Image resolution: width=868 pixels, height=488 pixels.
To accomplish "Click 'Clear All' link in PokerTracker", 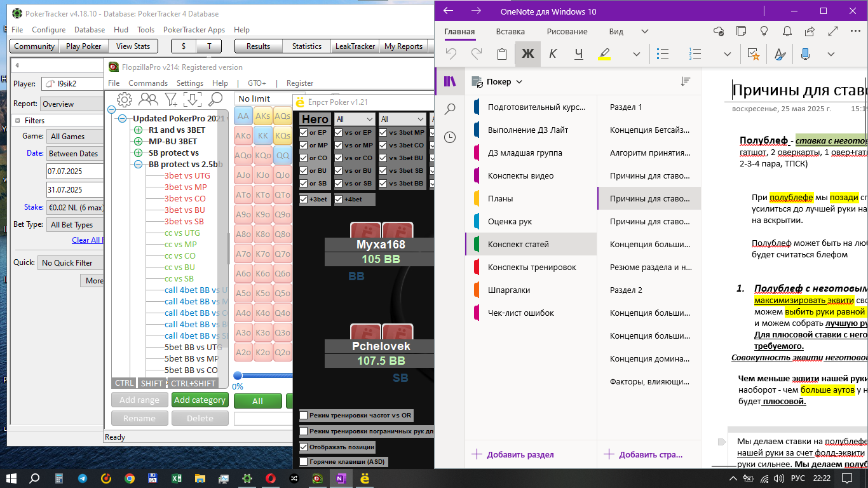I will (x=86, y=240).
